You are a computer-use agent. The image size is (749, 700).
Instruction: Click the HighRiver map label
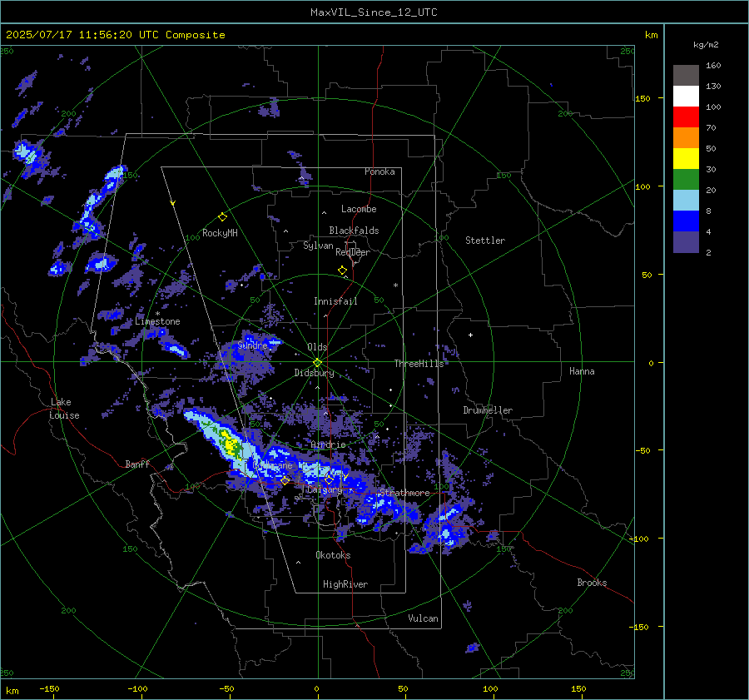(x=345, y=584)
